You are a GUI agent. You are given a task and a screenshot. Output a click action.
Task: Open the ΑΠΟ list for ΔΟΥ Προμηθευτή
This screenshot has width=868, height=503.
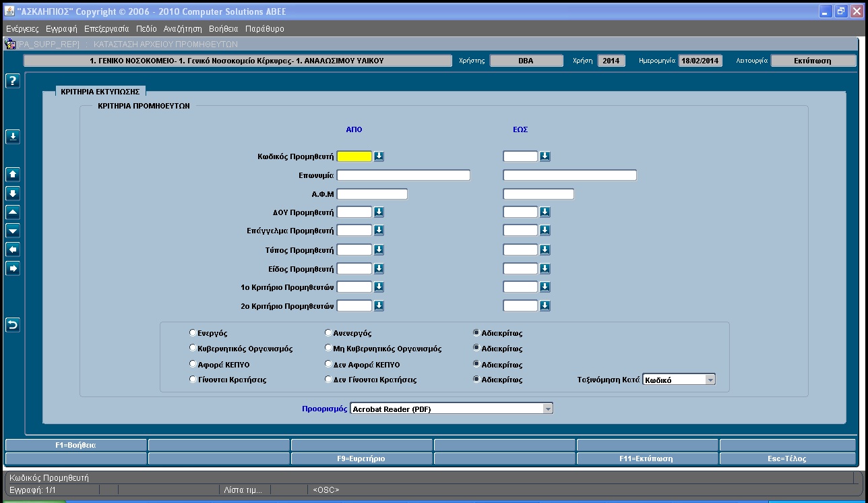379,212
